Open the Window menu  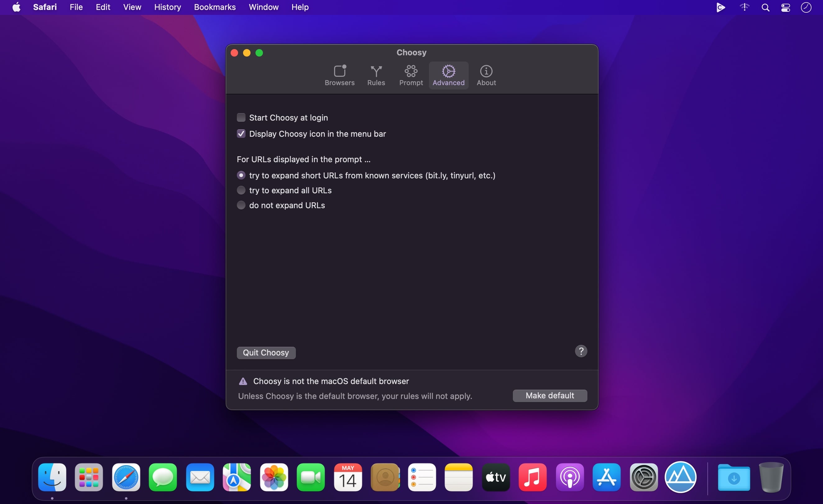pos(264,7)
